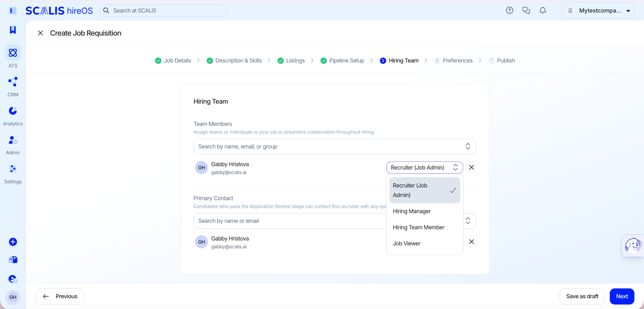Open the dog mascot assistant widget
This screenshot has height=309, width=644.
point(633,245)
